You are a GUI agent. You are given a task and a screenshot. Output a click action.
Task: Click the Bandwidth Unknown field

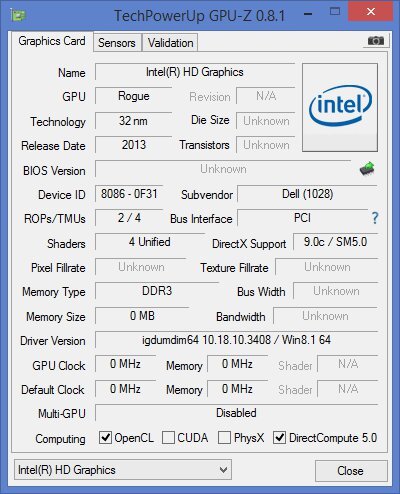click(325, 316)
